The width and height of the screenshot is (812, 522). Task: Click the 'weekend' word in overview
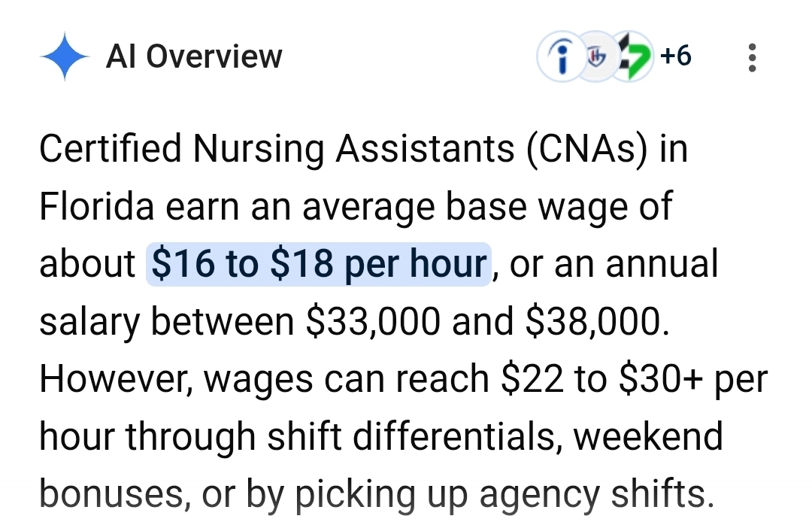pos(648,436)
